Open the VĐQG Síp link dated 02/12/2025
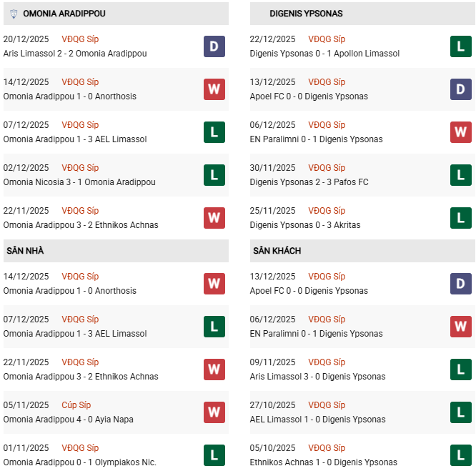Image resolution: width=476 pixels, height=471 pixels. [x=80, y=168]
